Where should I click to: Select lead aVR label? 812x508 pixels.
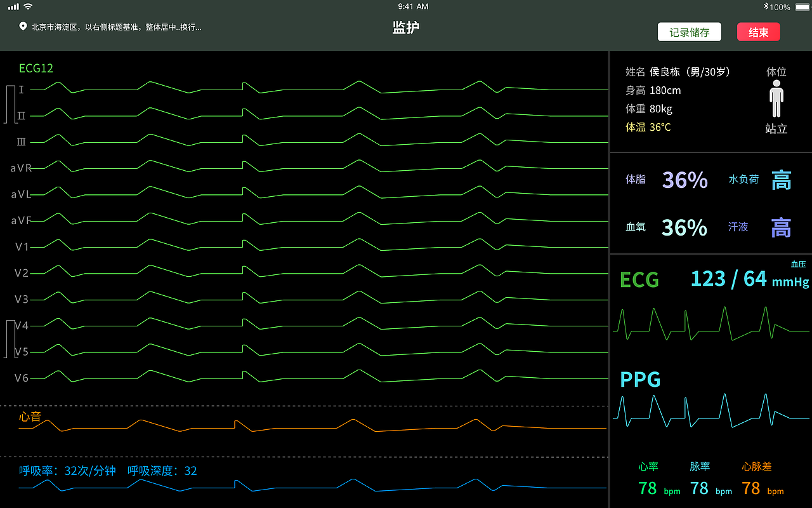21,168
